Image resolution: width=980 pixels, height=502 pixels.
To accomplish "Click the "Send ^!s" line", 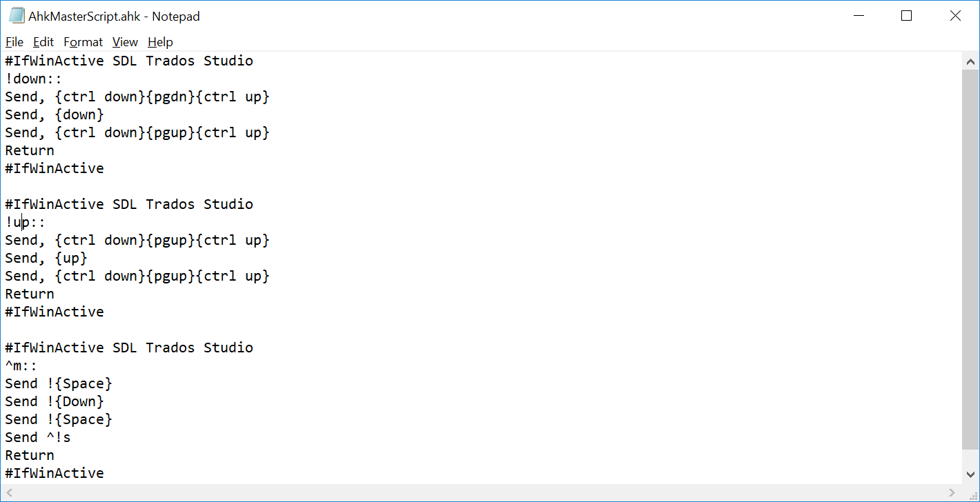I will tap(38, 437).
